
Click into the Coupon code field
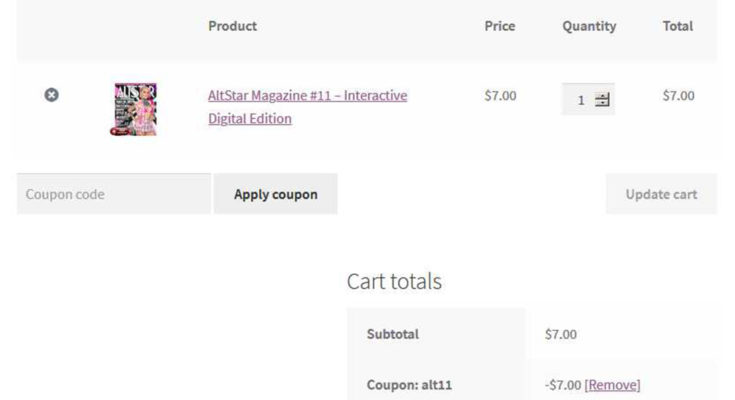coord(113,194)
